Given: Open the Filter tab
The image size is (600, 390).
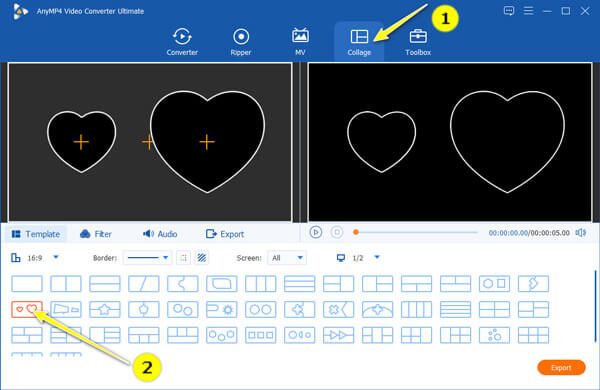Looking at the screenshot, I should [96, 234].
